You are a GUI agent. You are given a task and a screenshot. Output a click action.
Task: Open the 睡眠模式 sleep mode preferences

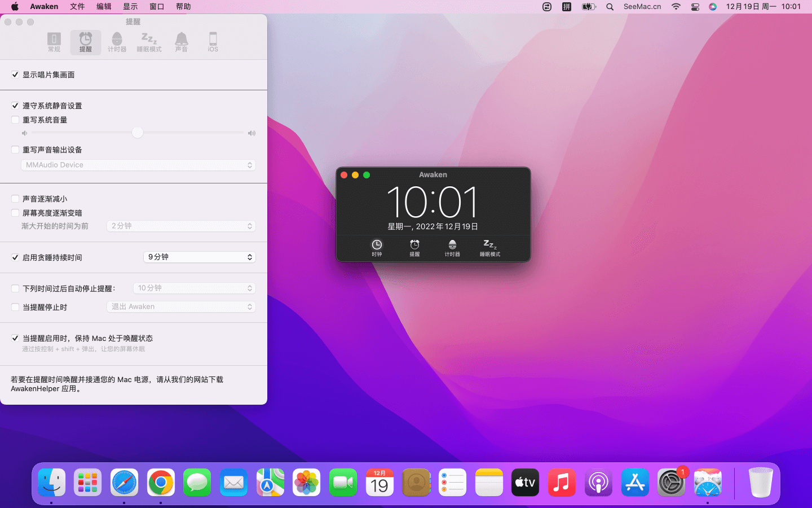[x=149, y=42]
